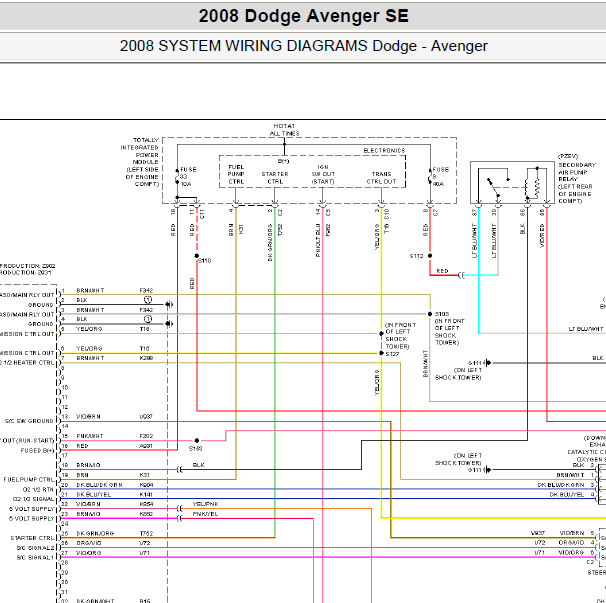Click connector label "C5" below the module
This screenshot has width=606, height=603.
pos(328,212)
